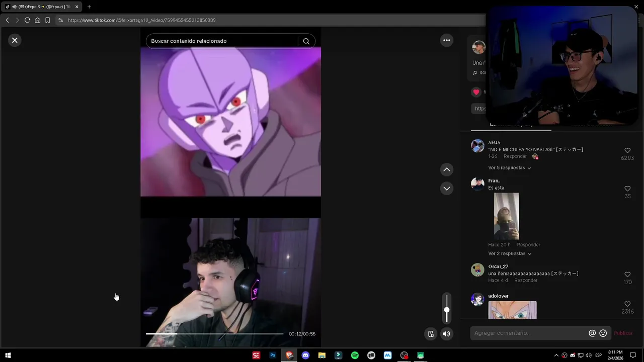Click browser forward arrow
Viewport: 644px width, 362px height.
pyautogui.click(x=17, y=20)
